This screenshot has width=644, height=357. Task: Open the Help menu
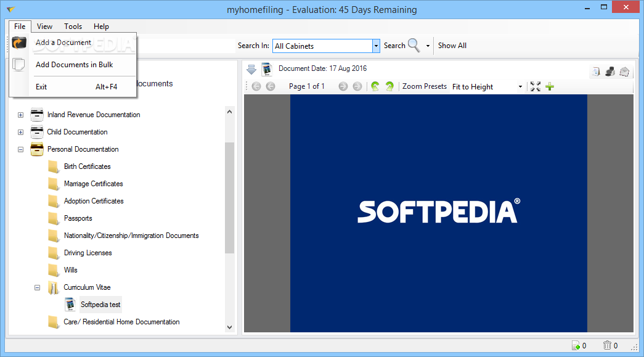(x=101, y=27)
